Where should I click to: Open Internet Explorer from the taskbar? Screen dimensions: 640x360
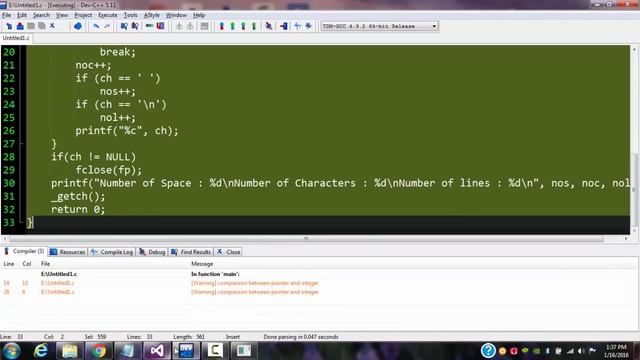coord(40,351)
